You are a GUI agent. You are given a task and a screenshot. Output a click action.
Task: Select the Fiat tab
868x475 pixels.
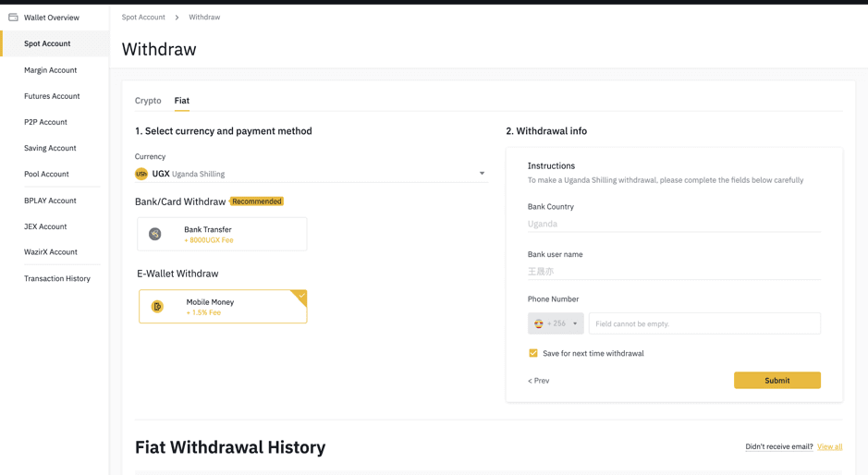(182, 101)
